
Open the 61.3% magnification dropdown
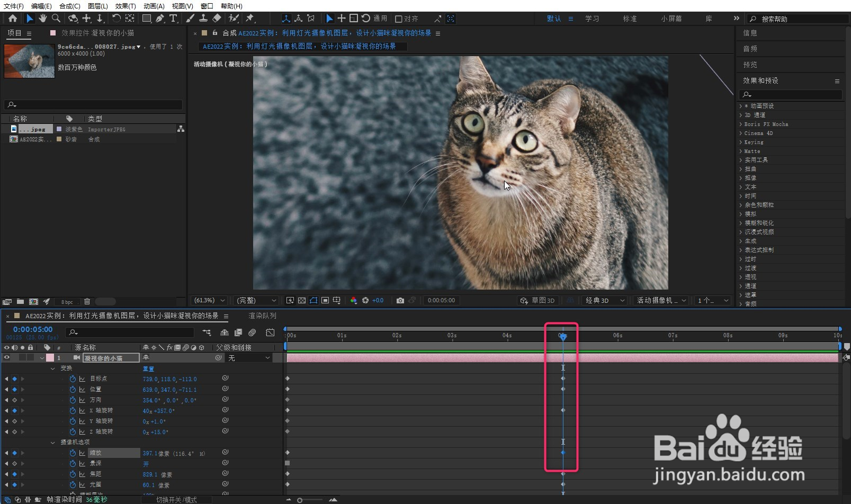(x=210, y=300)
